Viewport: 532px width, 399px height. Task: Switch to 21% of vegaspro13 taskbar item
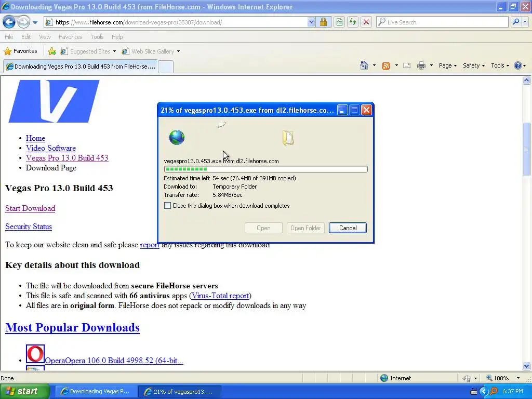coord(180,392)
